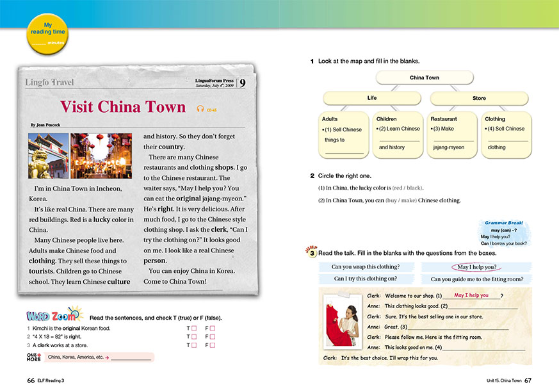Select the China Town root node in the map
Image resolution: width=559 pixels, height=392 pixels.
pos(424,78)
